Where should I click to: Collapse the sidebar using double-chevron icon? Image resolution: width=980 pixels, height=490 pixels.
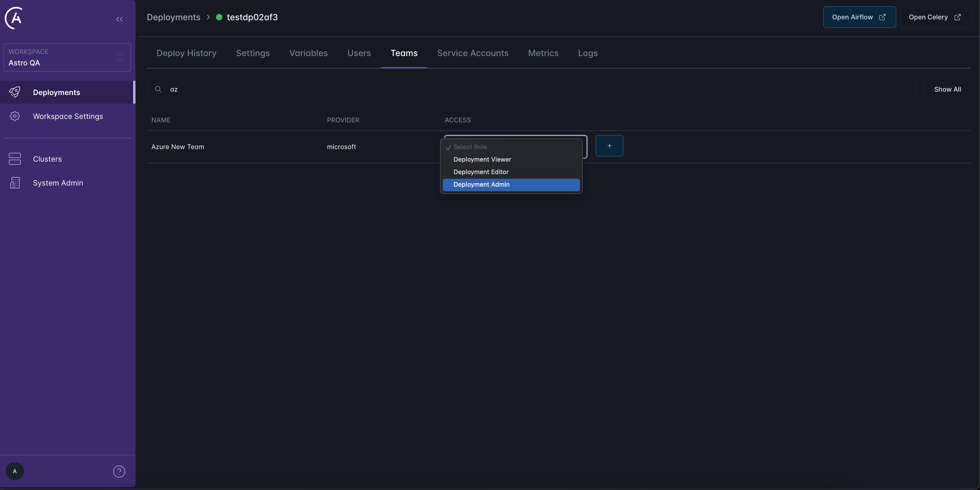(x=119, y=19)
